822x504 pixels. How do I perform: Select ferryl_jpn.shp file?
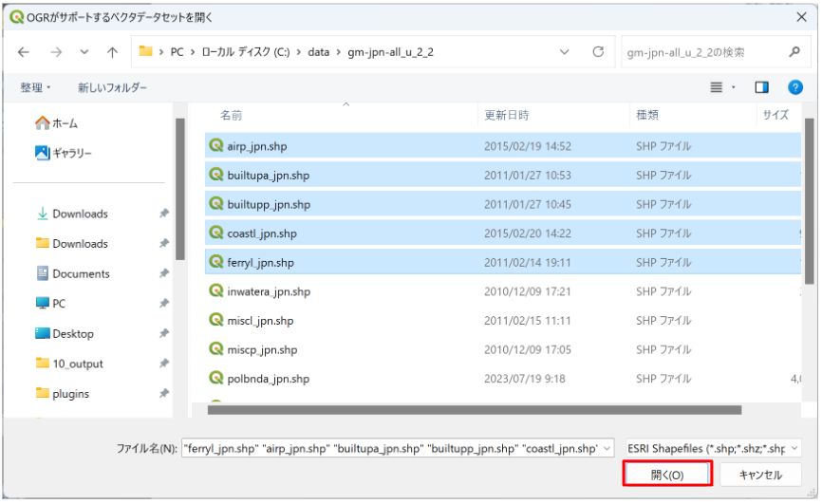tap(502, 263)
